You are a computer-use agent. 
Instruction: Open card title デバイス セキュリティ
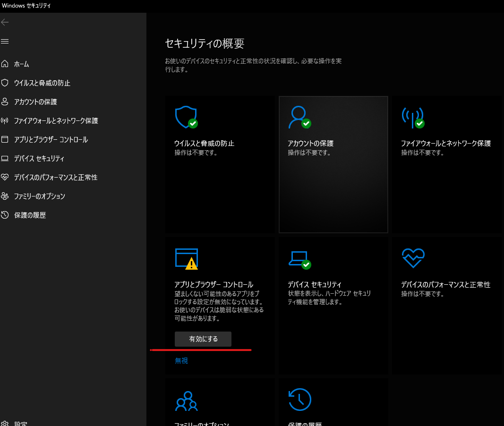coord(315,285)
